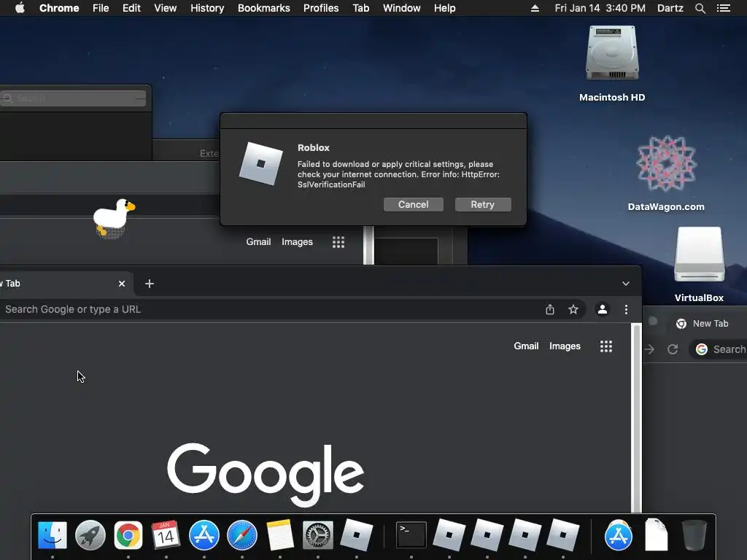The image size is (747, 560).
Task: Click the eject icon in menu bar
Action: 535,8
